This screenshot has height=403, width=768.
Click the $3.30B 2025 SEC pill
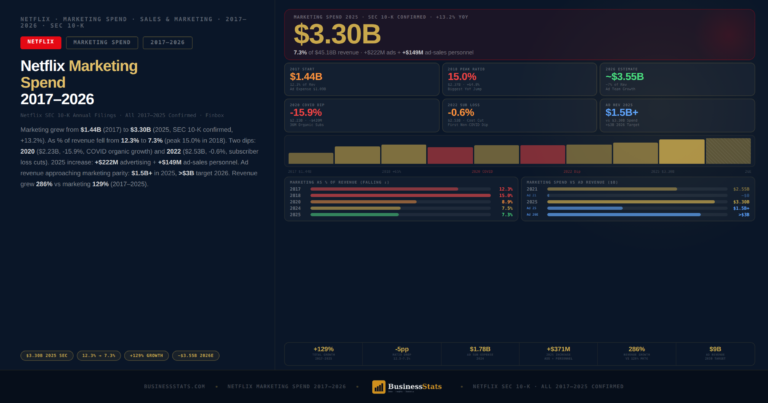coord(47,356)
